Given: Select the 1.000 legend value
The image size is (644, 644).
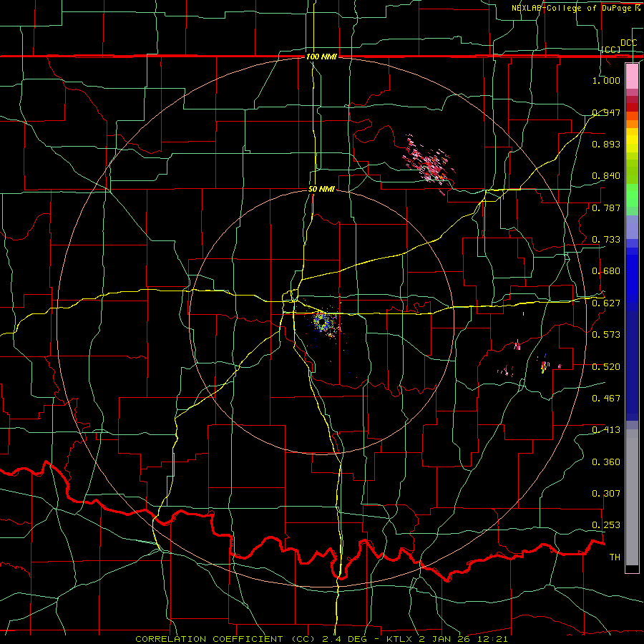Looking at the screenshot, I should pos(606,80).
